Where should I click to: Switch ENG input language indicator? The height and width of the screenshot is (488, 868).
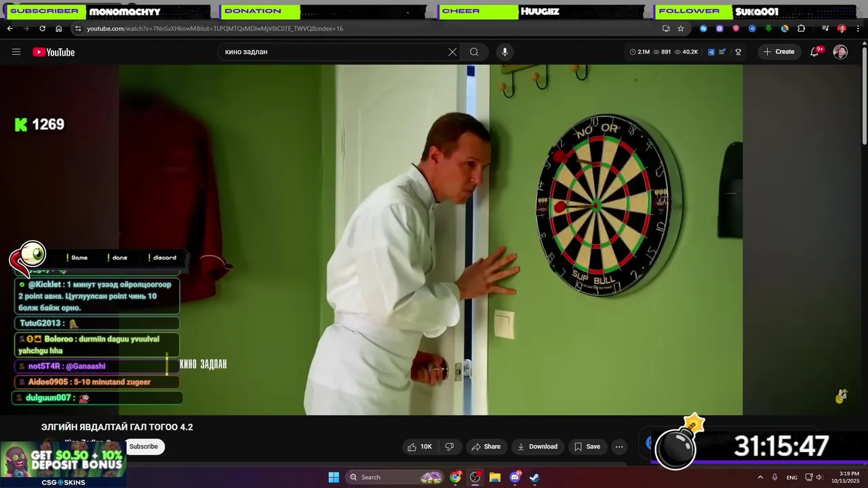(x=792, y=477)
